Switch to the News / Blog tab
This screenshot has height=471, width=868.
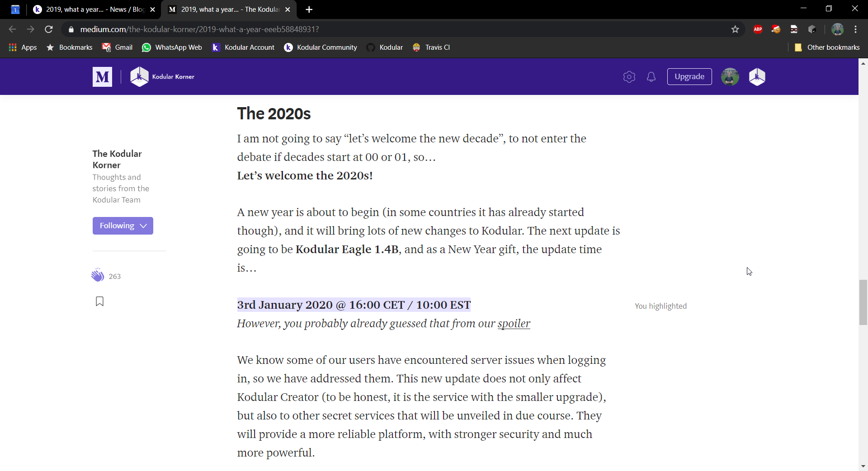point(94,9)
